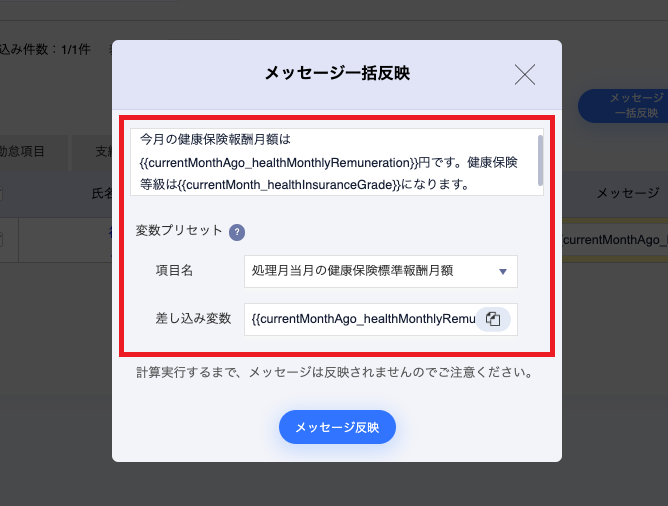The image size is (668, 506).
Task: Click the 変数プリセット label text
Action: 179,230
